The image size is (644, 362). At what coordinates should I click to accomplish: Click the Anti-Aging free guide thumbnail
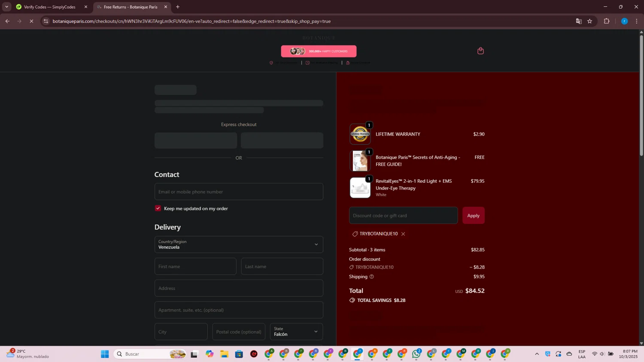coord(360,161)
